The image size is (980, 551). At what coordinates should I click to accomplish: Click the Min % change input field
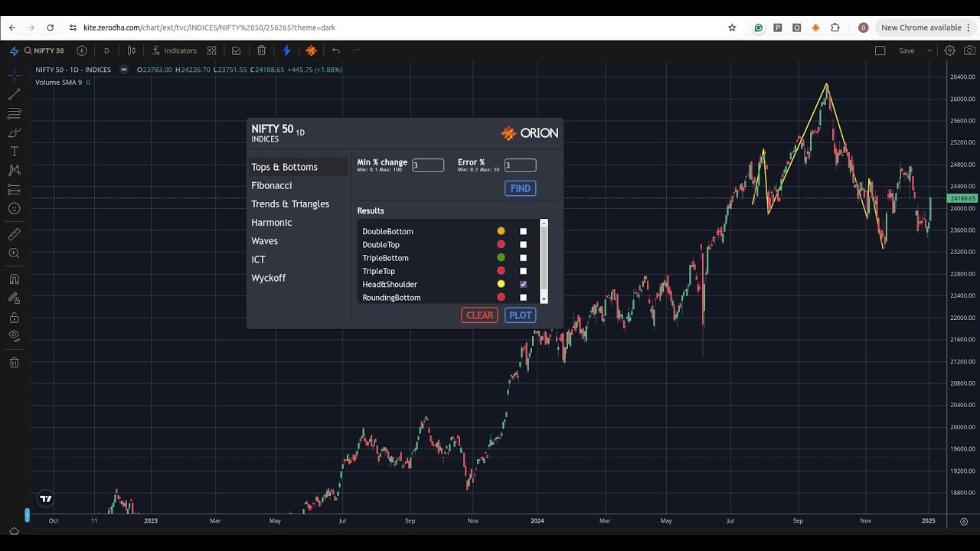tap(428, 165)
